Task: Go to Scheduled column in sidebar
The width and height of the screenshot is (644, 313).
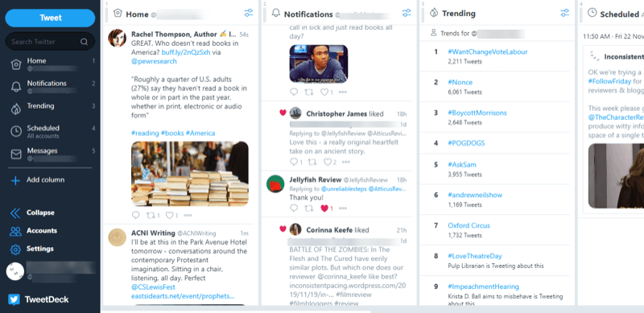Action: pyautogui.click(x=50, y=131)
